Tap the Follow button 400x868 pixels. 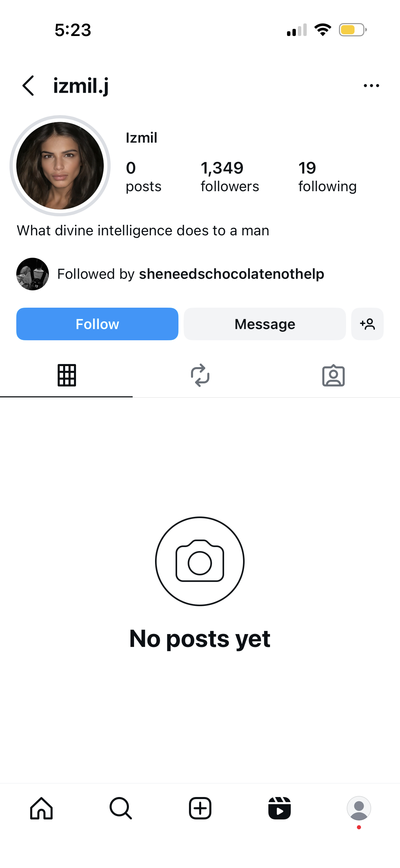[x=97, y=324]
